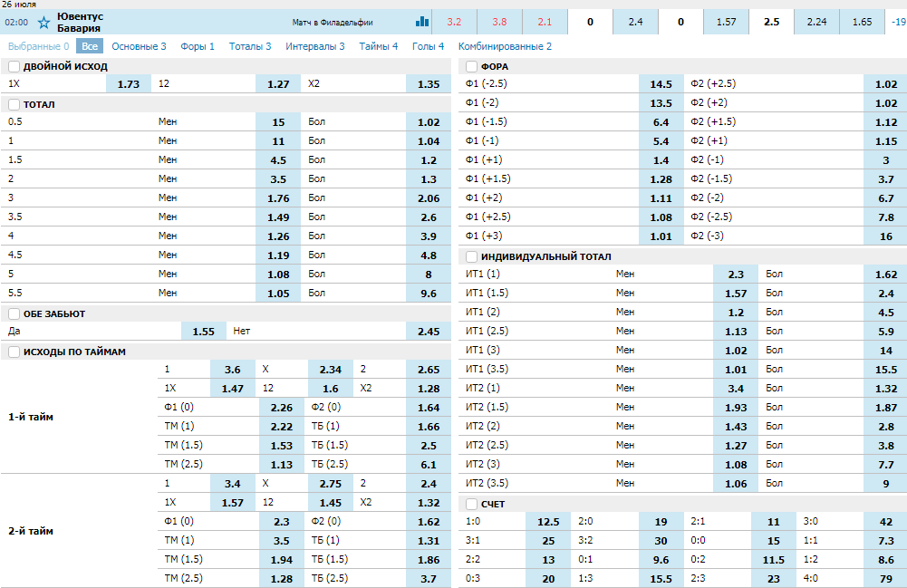Bet correct score 1:1 at 7.3

coord(886,541)
